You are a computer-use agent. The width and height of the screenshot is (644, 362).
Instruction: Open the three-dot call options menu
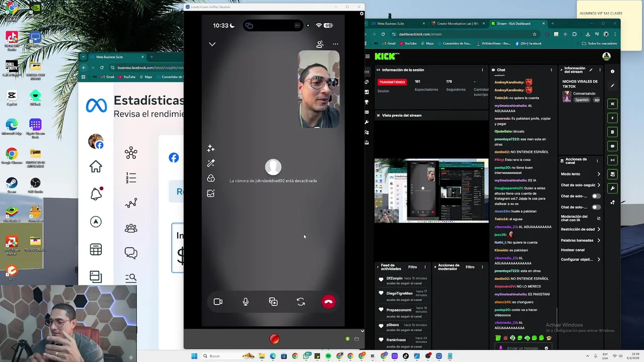point(336,44)
